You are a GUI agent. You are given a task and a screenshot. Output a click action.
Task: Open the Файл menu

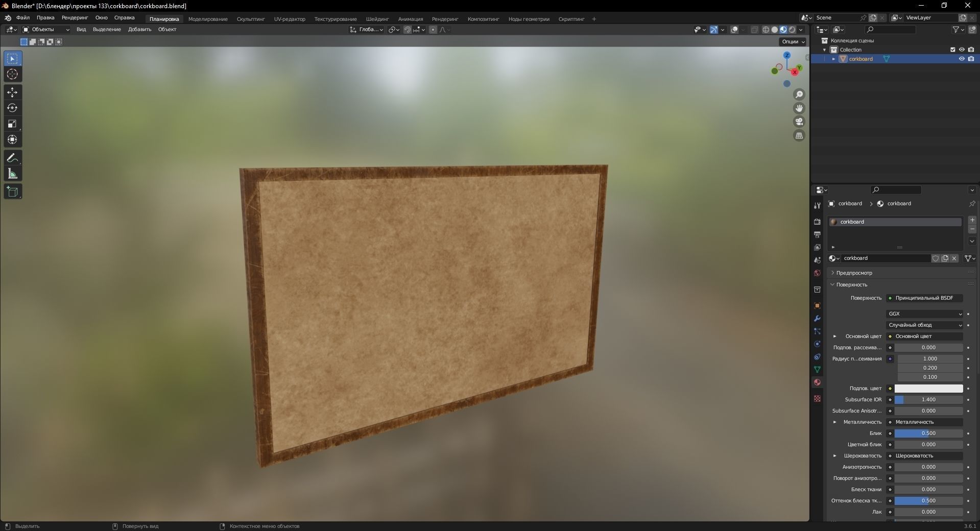23,18
